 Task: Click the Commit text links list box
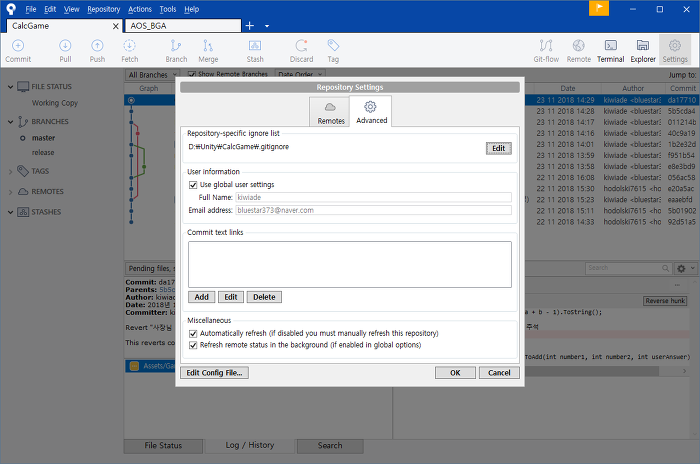(x=350, y=264)
